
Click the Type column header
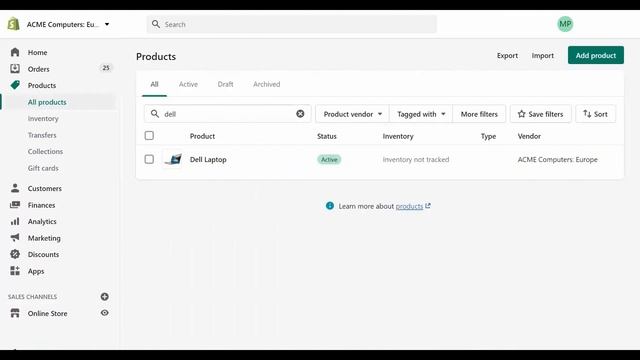tap(489, 136)
